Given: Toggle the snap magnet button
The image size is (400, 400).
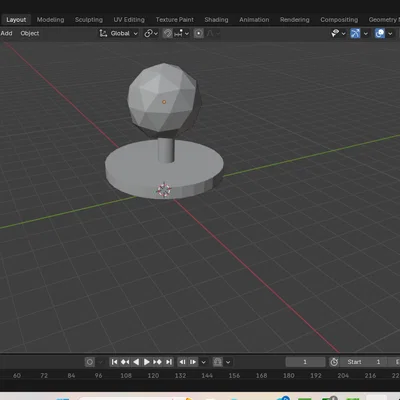Looking at the screenshot, I should 168,33.
